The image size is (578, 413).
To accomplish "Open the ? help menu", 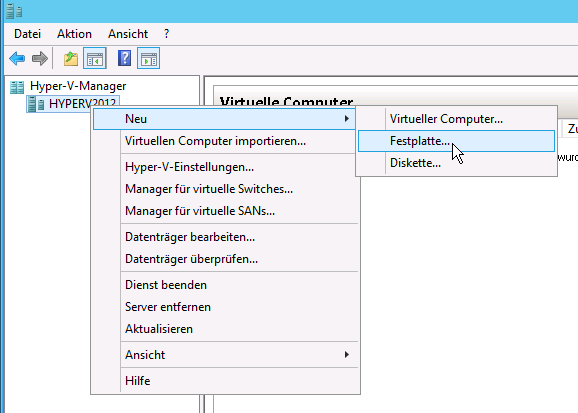I will [166, 34].
